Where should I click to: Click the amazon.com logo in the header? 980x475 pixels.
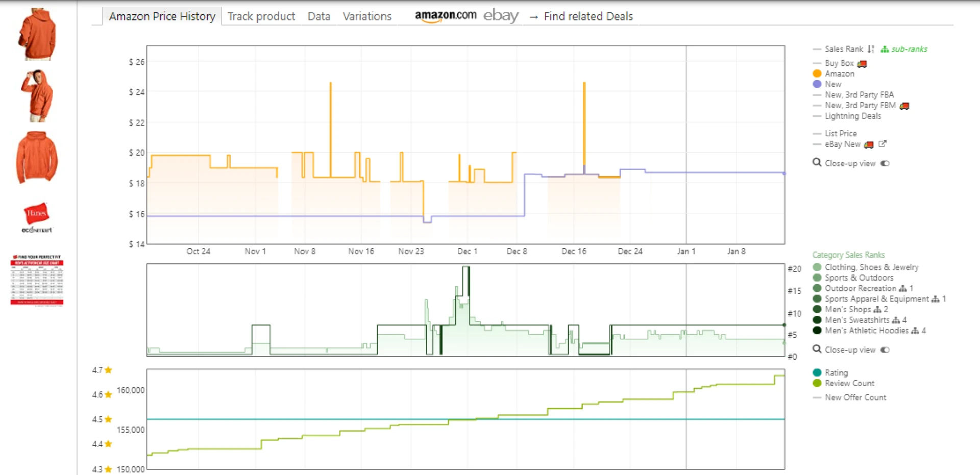(x=445, y=15)
